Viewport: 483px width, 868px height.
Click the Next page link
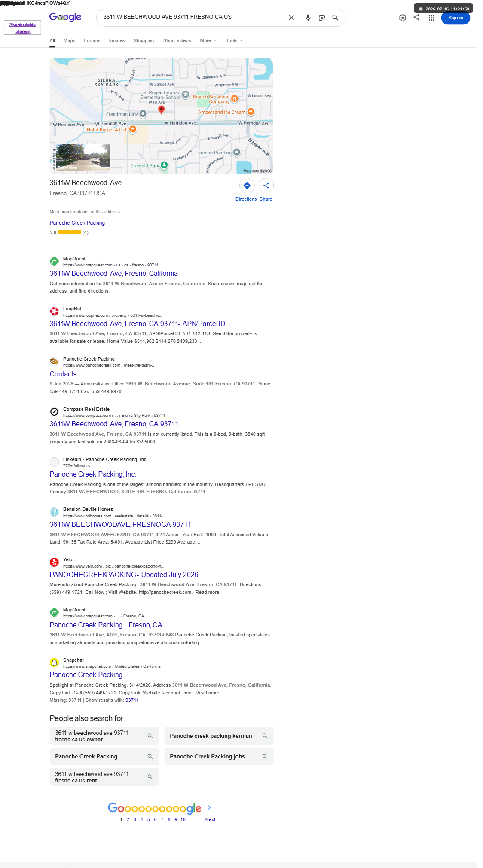pyautogui.click(x=210, y=819)
